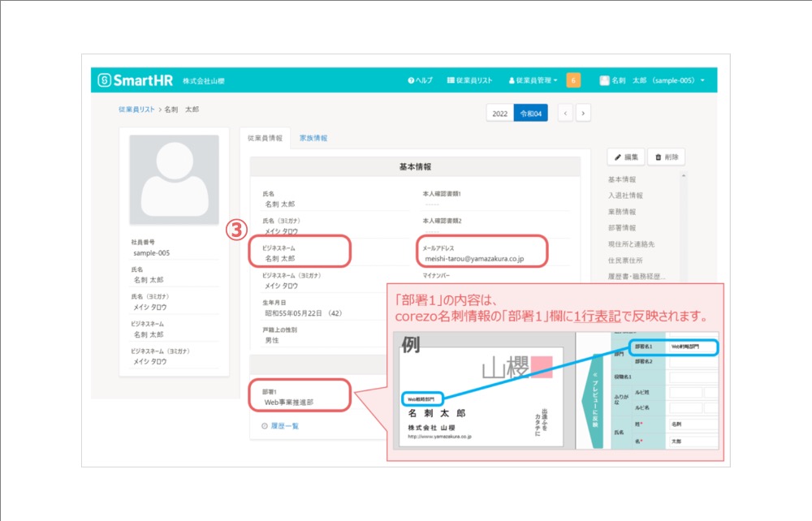Click the 編集 edit button
This screenshot has height=521, width=812.
[626, 157]
